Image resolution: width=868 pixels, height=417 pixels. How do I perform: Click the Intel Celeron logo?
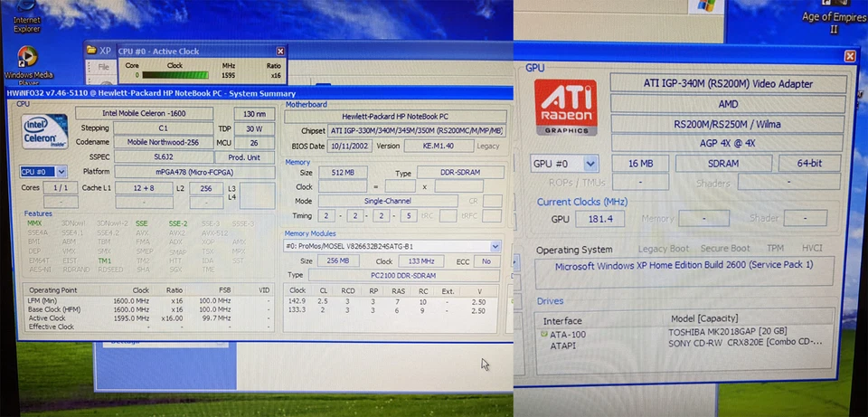(x=44, y=134)
